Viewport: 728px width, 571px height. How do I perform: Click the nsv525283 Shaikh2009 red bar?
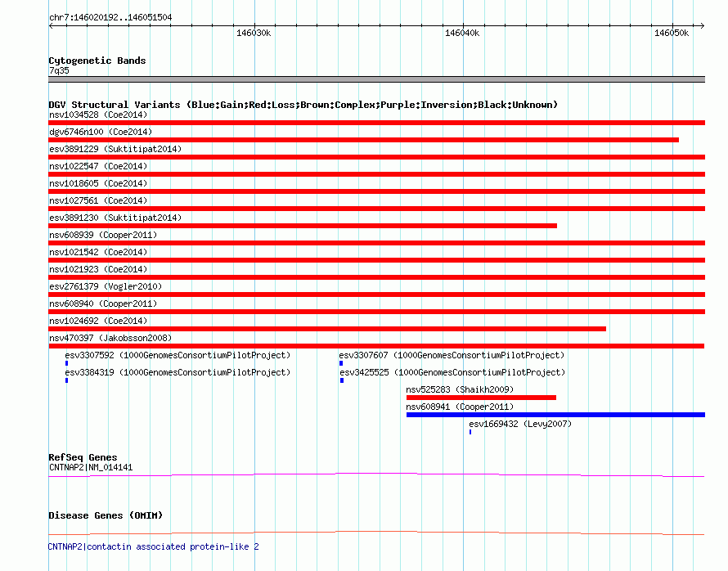481,398
